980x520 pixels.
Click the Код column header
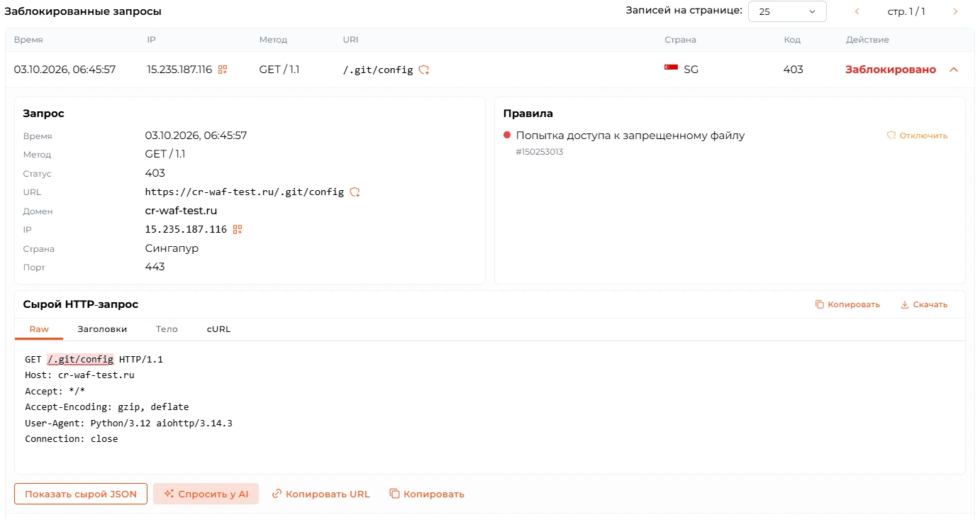click(x=792, y=40)
